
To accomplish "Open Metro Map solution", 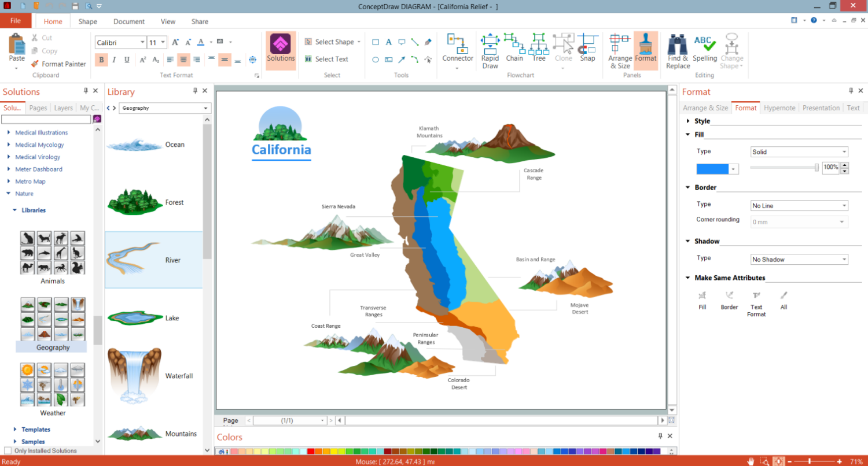I will coord(31,182).
